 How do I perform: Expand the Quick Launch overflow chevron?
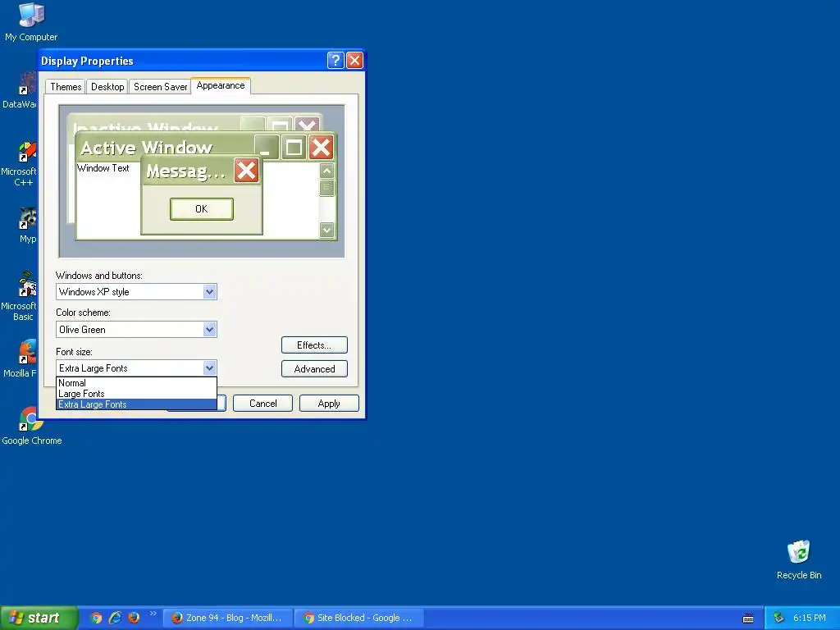153,614
